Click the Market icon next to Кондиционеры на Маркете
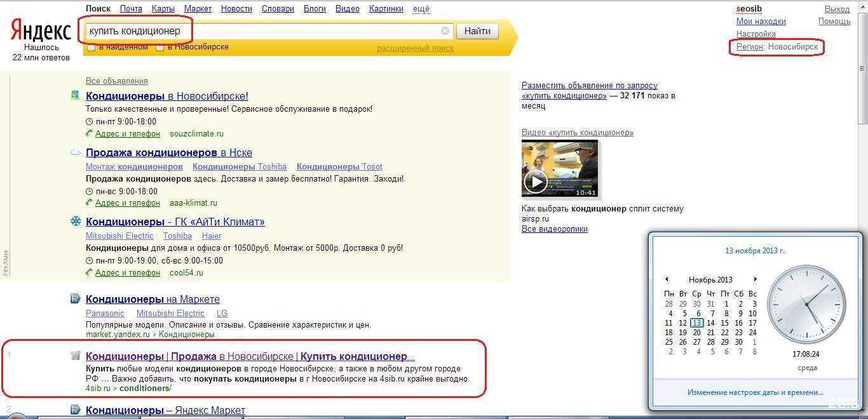 pos(76,299)
